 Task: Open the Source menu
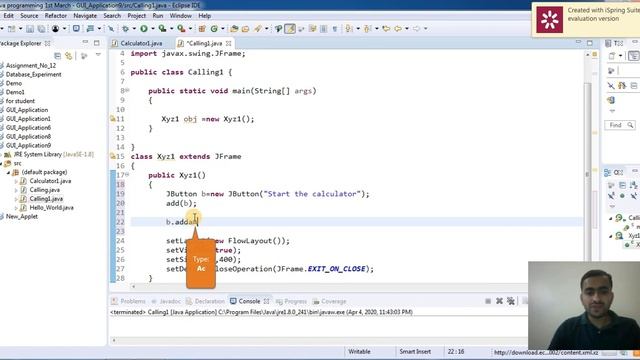(x=29, y=16)
